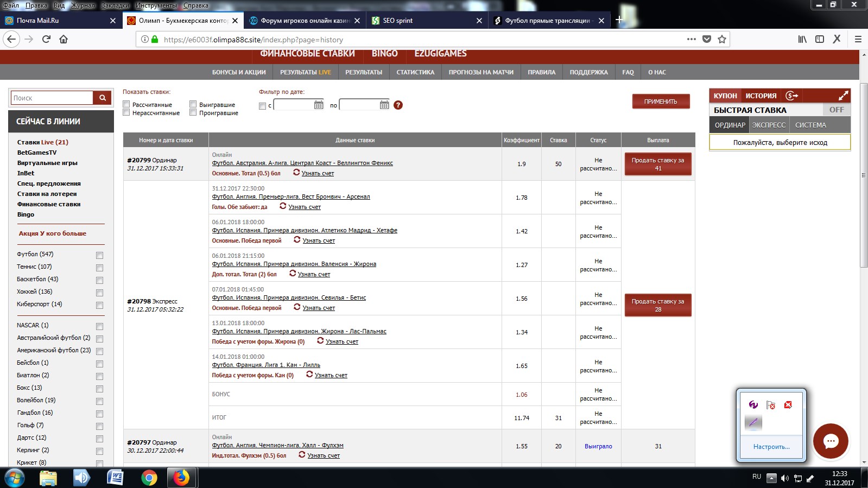868x488 pixels.
Task: Click the Windows Start button
Action: pyautogui.click(x=14, y=478)
